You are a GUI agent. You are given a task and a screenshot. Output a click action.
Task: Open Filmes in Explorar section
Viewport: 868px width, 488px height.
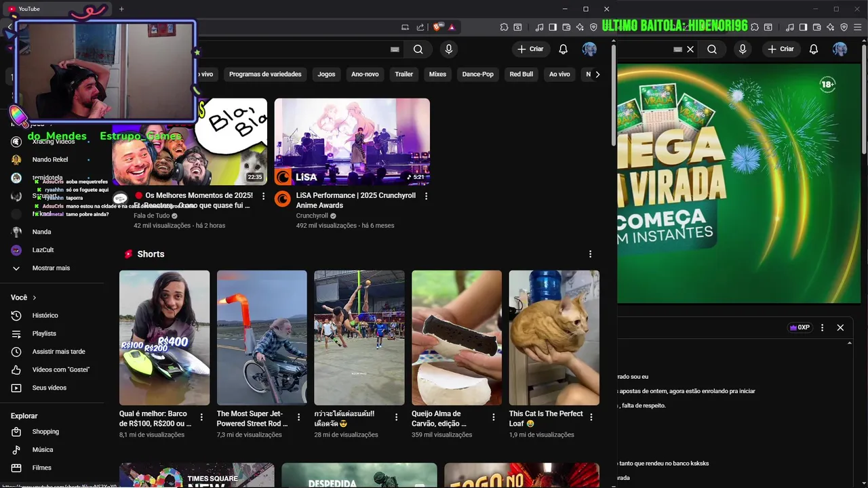pyautogui.click(x=41, y=468)
